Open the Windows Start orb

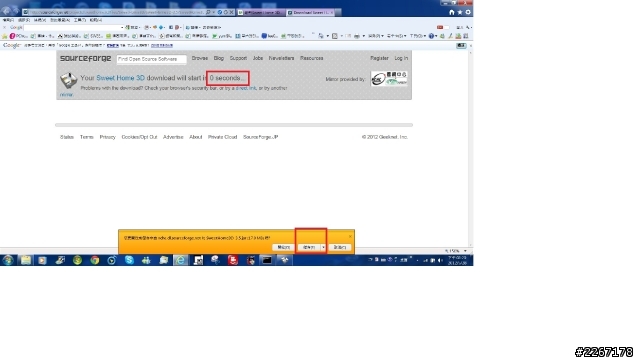8,260
